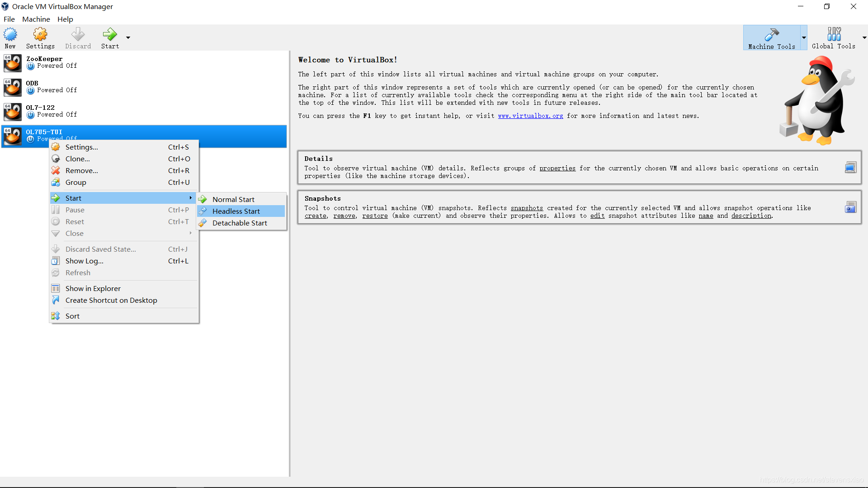The width and height of the screenshot is (868, 488).
Task: Choose Sort in the context menu
Action: pyautogui.click(x=124, y=316)
